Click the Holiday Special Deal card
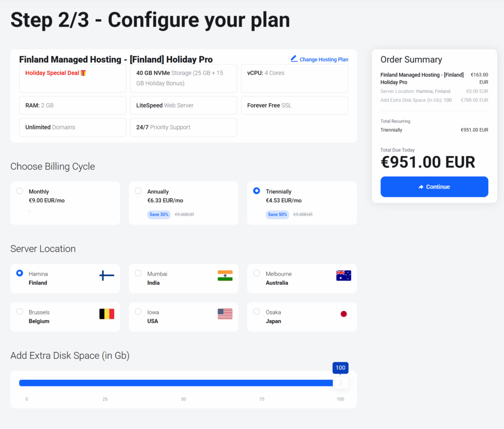This screenshot has width=504, height=429. click(72, 78)
